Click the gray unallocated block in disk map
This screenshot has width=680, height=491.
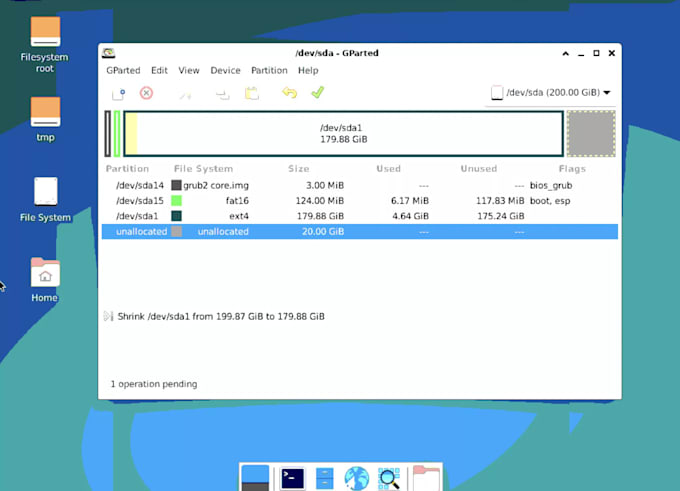pyautogui.click(x=590, y=134)
